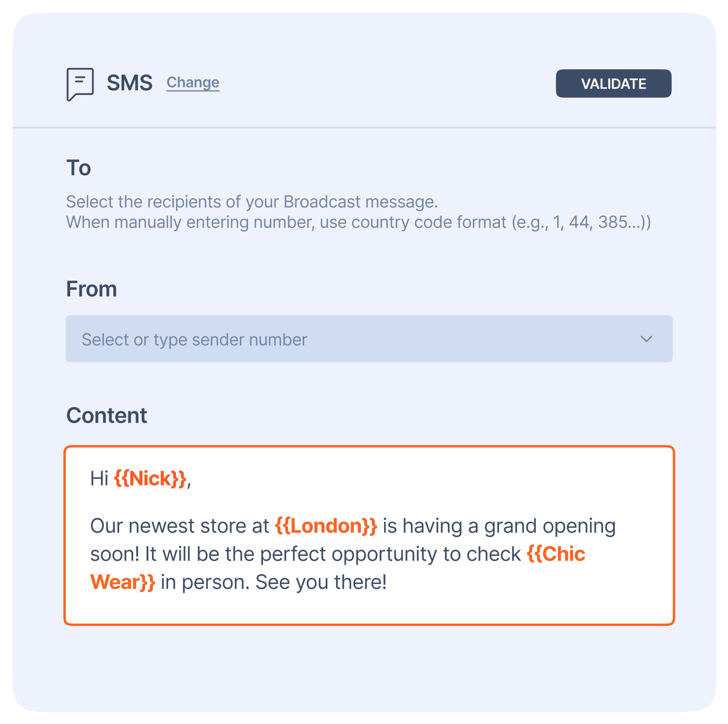The image size is (728, 724).
Task: Click the {{Chic variable at the line end
Action: [556, 554]
